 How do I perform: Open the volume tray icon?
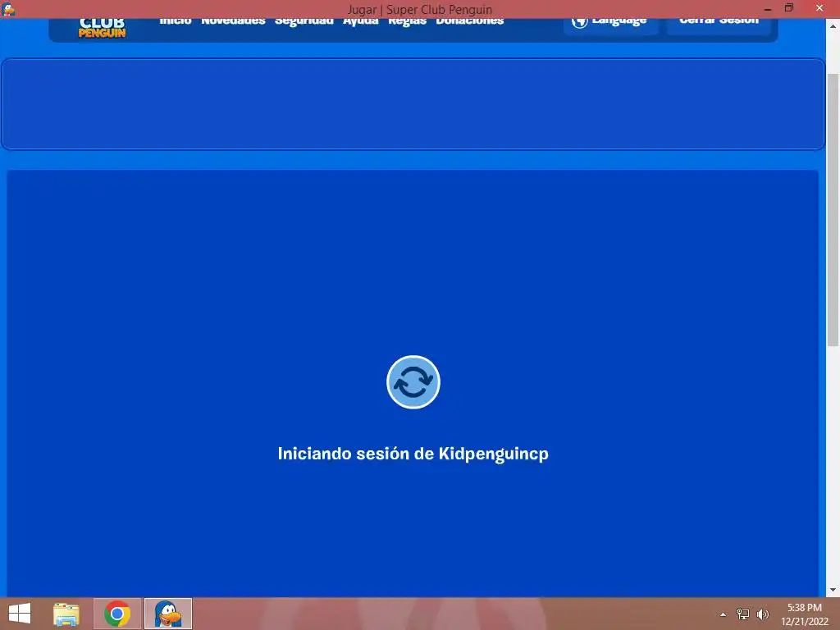(763, 614)
